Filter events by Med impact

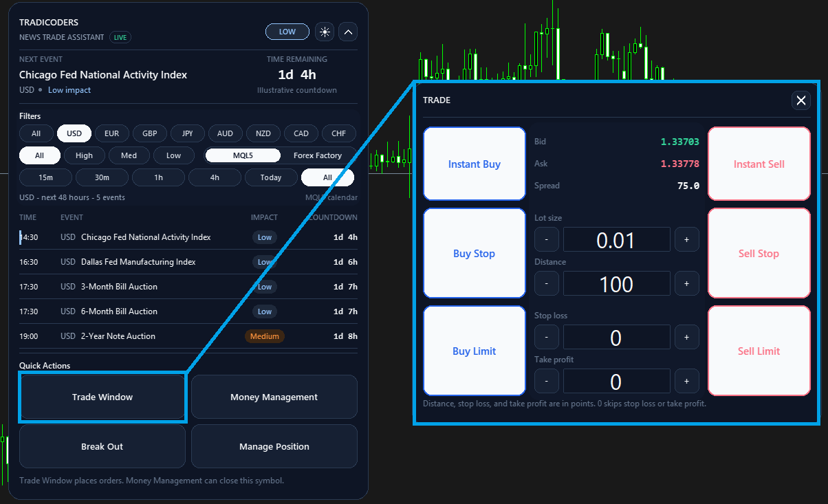coord(129,155)
